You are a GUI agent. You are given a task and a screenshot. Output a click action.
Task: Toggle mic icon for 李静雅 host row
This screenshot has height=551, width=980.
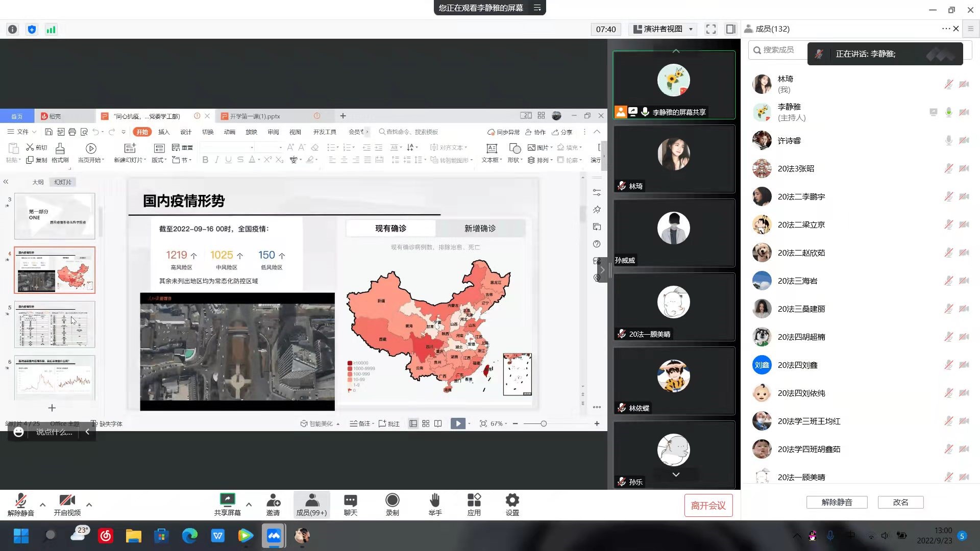[x=948, y=112]
